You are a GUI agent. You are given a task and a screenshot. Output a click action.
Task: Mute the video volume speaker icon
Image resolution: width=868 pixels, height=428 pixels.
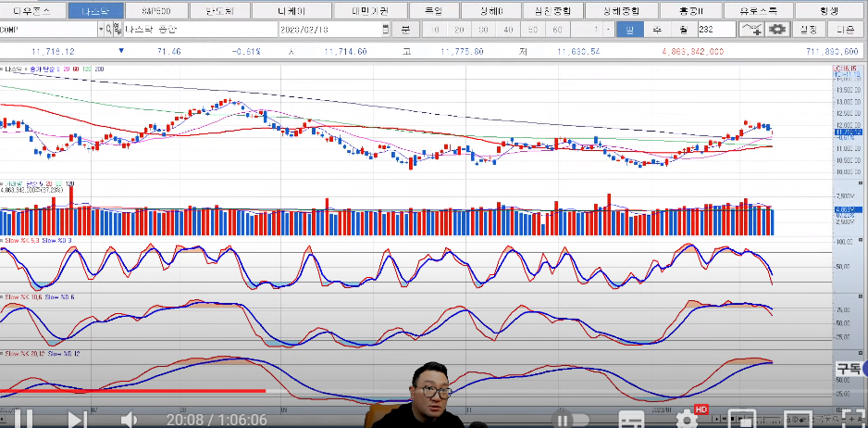[129, 420]
